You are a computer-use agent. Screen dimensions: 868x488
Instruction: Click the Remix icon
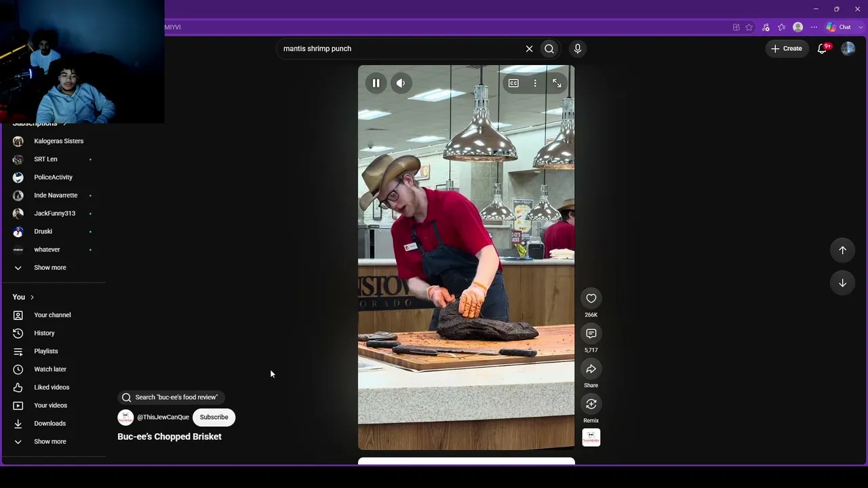coord(591,404)
